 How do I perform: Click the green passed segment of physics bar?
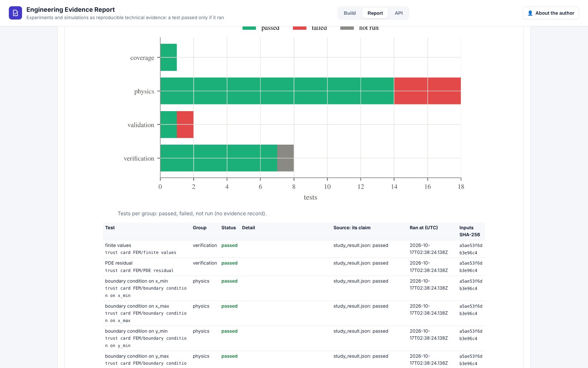277,91
